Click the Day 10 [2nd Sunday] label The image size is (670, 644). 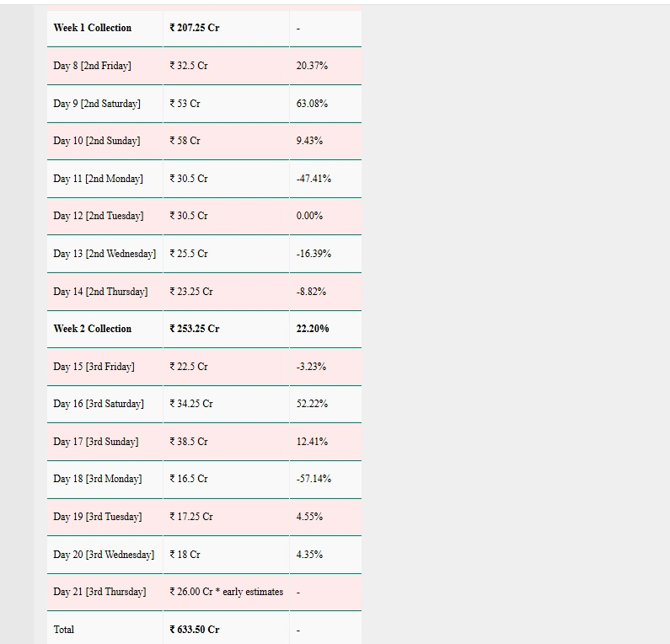point(97,141)
